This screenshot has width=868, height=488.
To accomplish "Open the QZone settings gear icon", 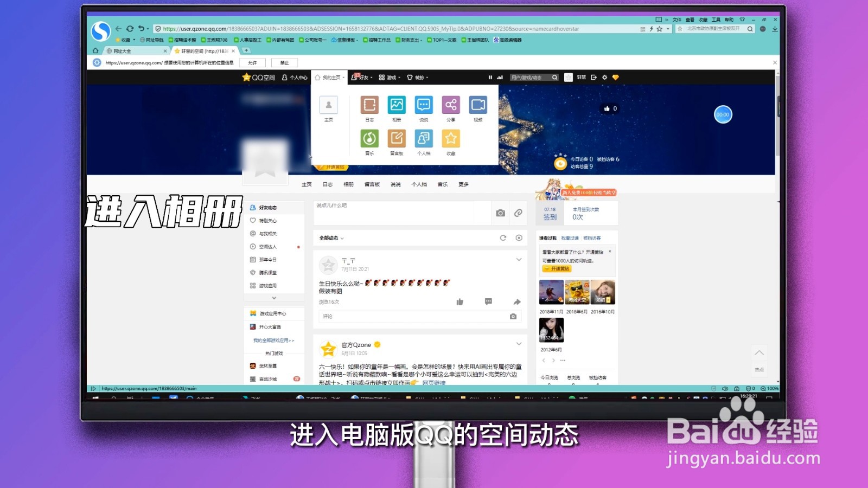I will point(604,78).
